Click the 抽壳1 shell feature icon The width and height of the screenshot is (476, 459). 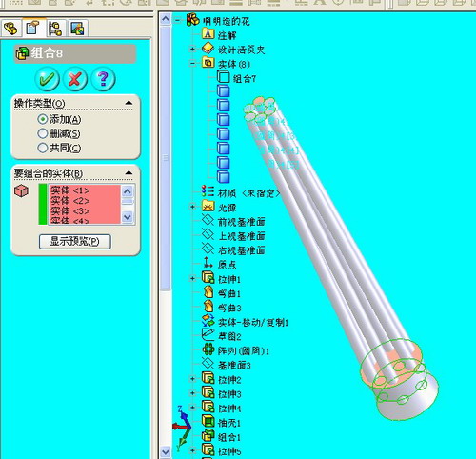pos(208,422)
